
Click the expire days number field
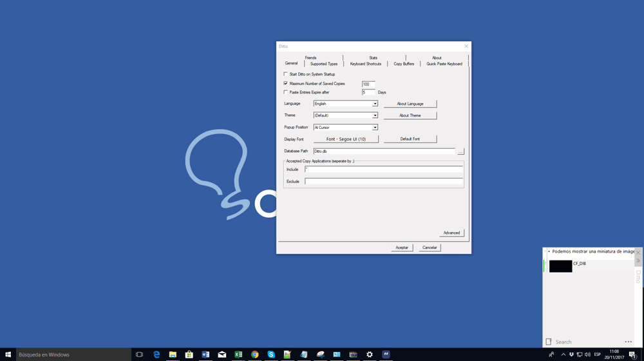pyautogui.click(x=368, y=93)
